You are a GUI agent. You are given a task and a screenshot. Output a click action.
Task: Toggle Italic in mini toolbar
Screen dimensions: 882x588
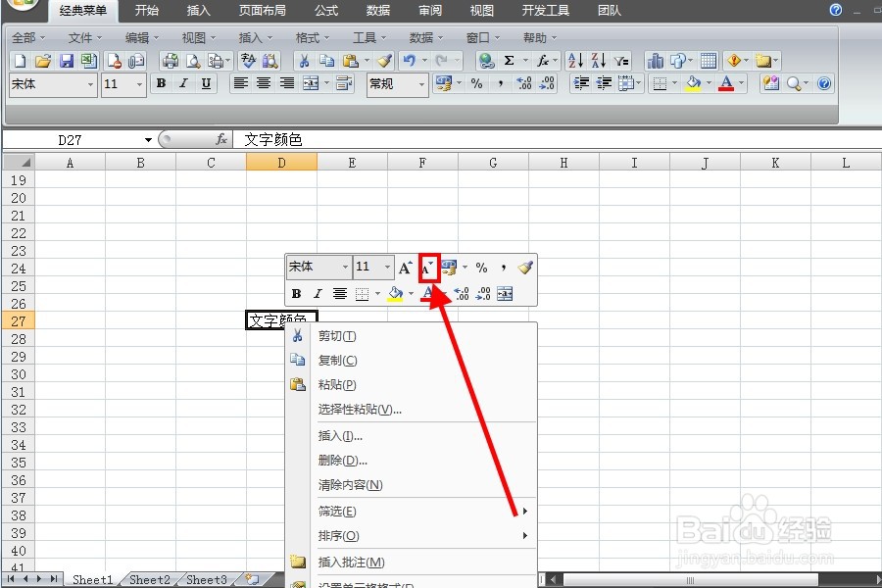tap(318, 294)
